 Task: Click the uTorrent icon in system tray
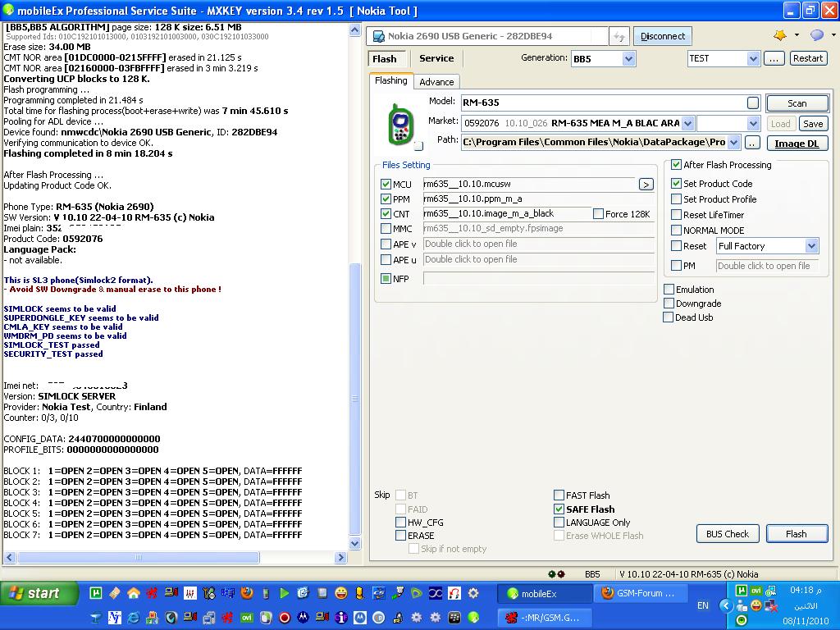[742, 591]
